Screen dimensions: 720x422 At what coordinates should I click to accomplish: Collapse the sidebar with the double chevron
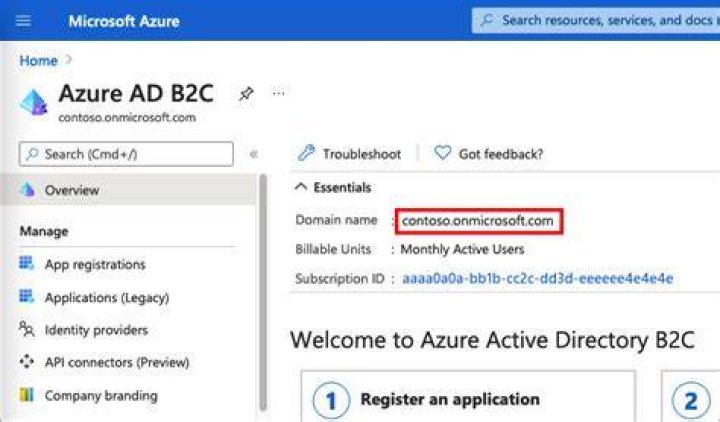[x=253, y=154]
